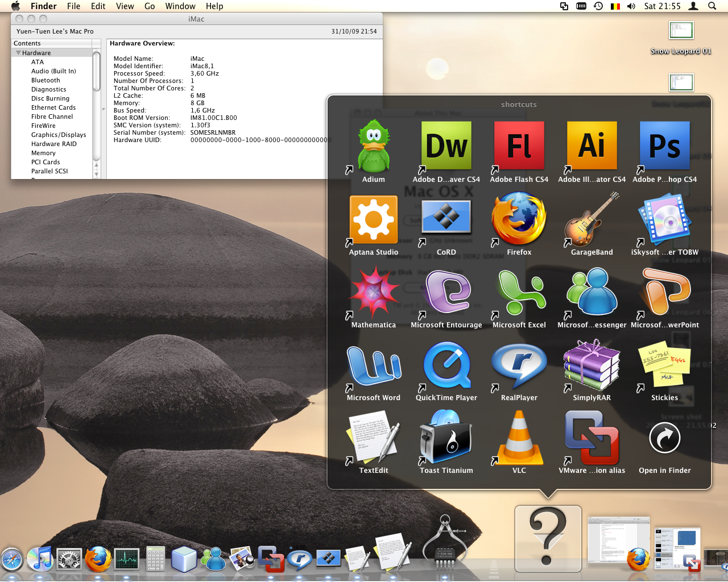Image resolution: width=728 pixels, height=582 pixels.
Task: Open the fast user switching menu
Action: click(693, 6)
